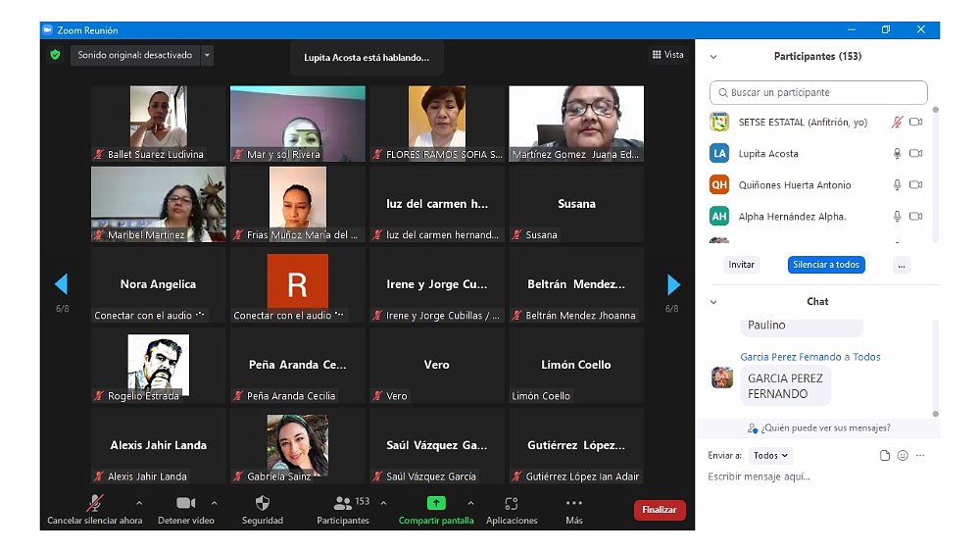The height and width of the screenshot is (552, 980).
Task: Expand audio options arrow beside the microphone
Action: 138,503
